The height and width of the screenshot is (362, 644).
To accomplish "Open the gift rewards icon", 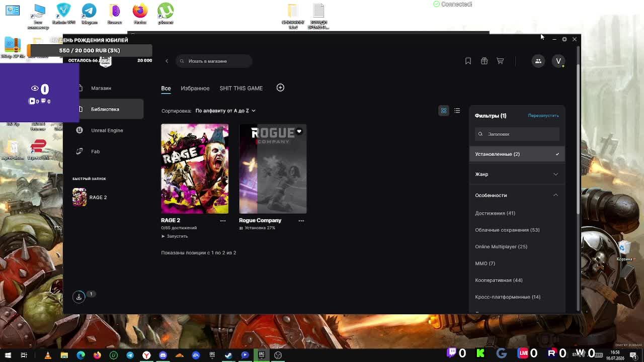I will (x=484, y=61).
